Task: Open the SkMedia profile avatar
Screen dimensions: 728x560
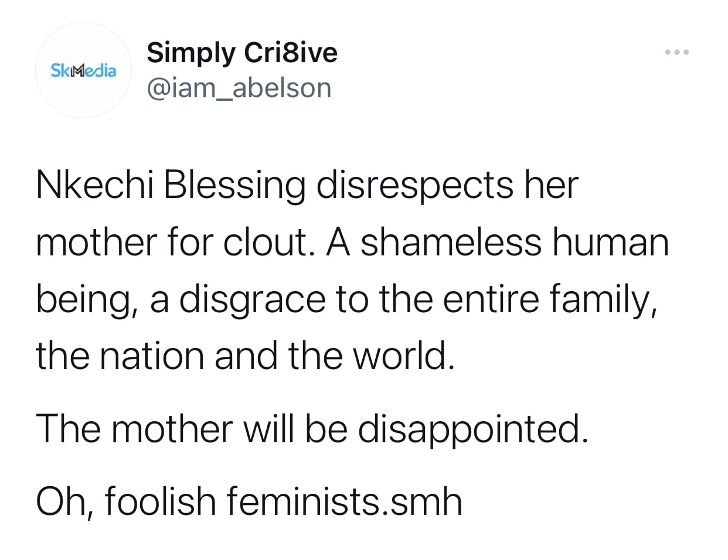Action: tap(83, 70)
